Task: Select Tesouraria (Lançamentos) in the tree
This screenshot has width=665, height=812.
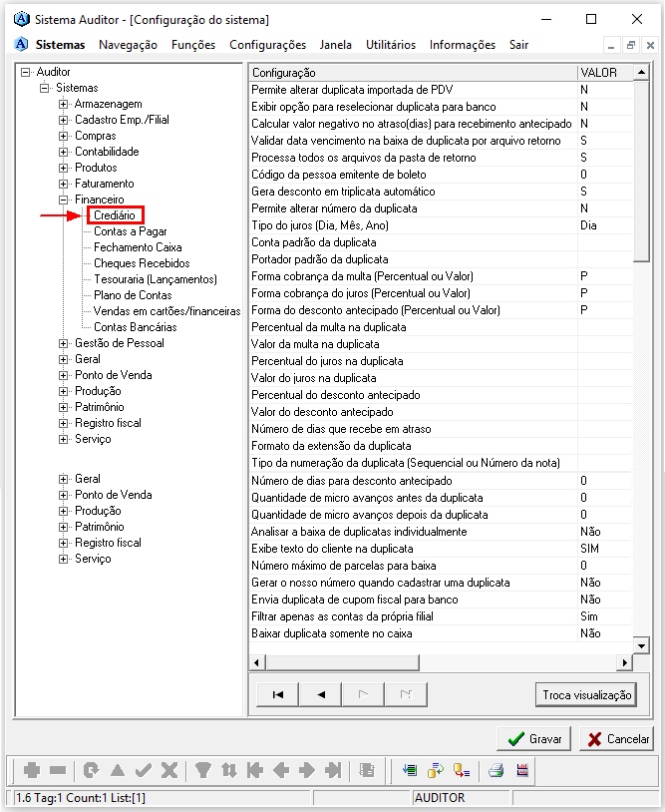Action: 156,279
